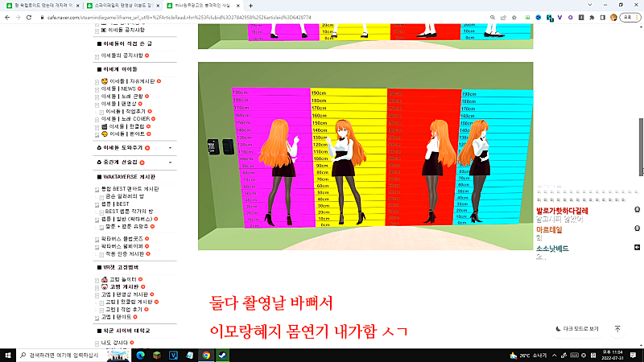Screen dimensions: 644x362
Task: Open 고멤 게시판 board
Action: [x=124, y=287]
